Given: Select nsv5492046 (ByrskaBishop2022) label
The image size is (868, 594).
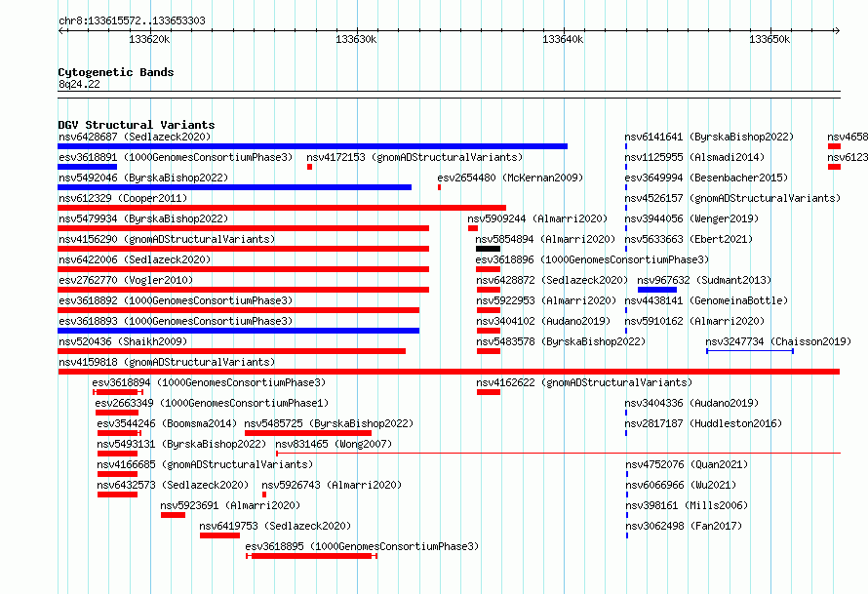Looking at the screenshot, I should click(x=143, y=178).
